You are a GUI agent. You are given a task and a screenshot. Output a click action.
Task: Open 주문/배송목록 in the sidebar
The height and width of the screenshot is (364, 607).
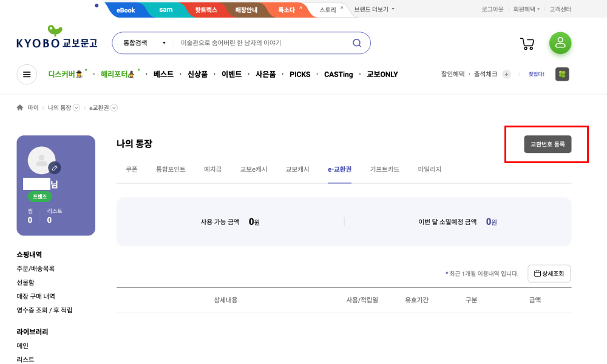(36, 269)
